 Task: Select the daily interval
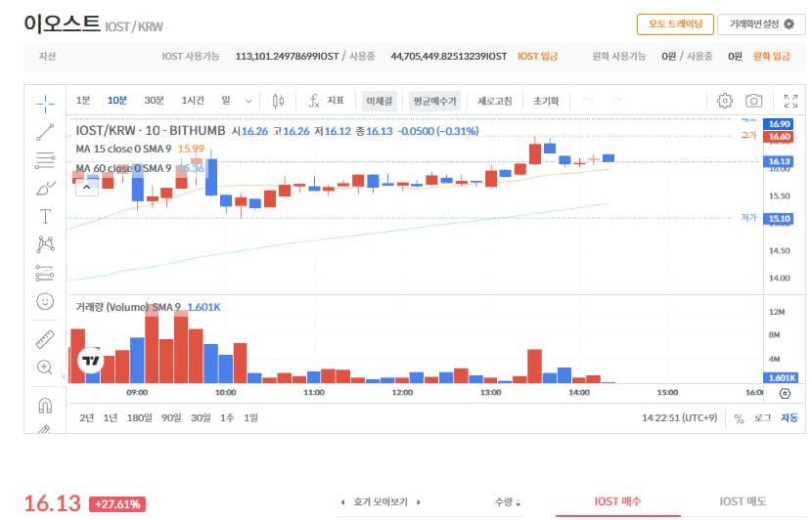tap(226, 101)
